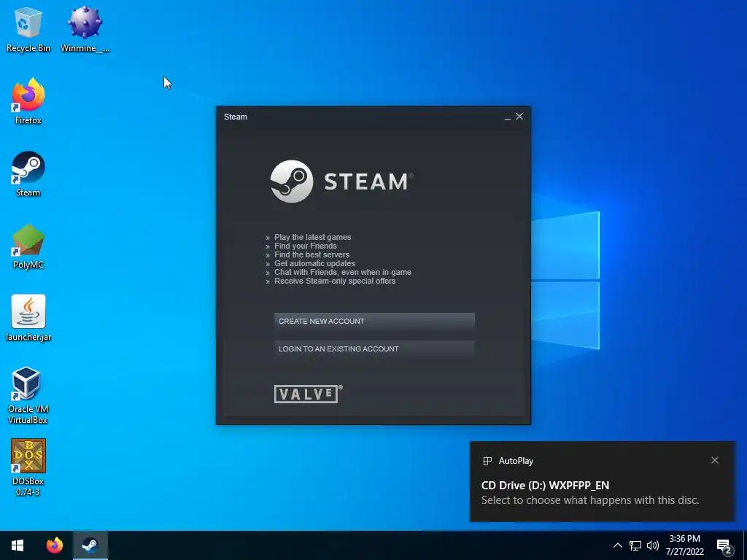This screenshot has height=560, width=747.
Task: Select the PolyMC desktop shortcut
Action: [28, 246]
